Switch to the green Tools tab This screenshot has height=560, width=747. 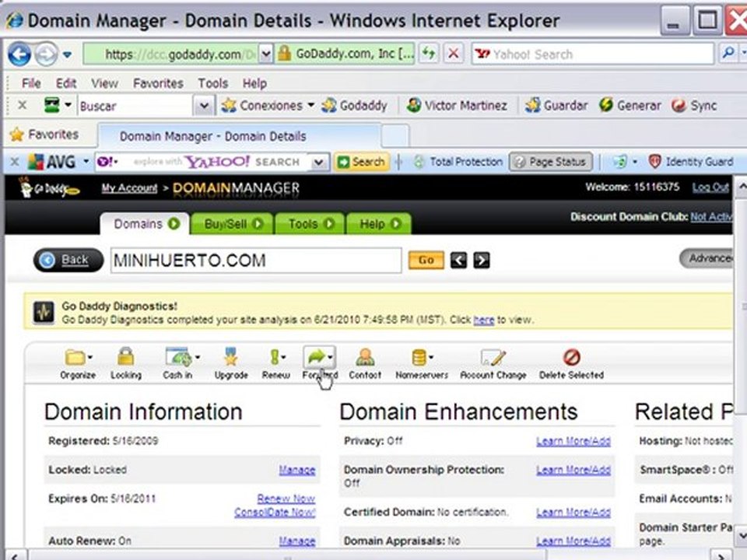pos(310,224)
